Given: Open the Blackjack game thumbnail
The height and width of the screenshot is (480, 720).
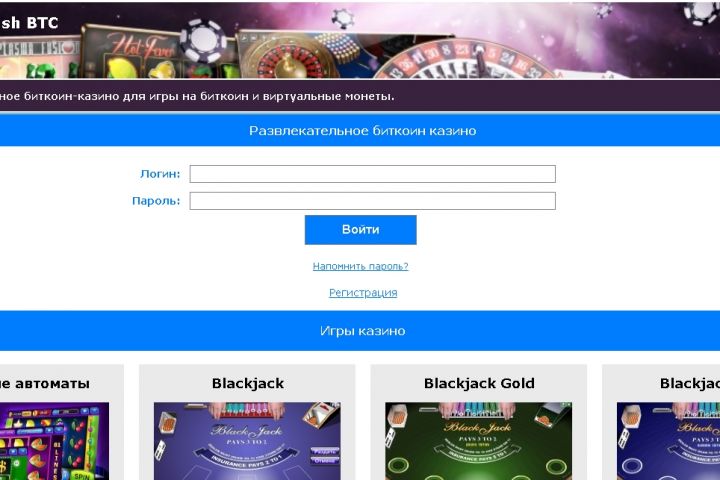Looking at the screenshot, I should point(247,441).
